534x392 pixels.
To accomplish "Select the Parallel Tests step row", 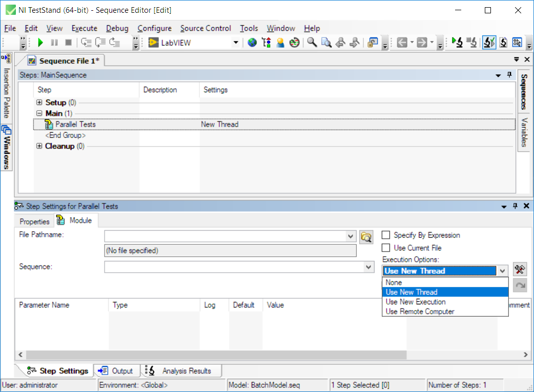I will point(75,125).
